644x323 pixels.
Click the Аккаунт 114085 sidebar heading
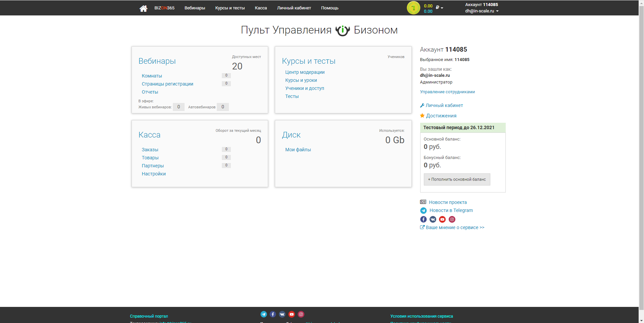click(x=443, y=50)
